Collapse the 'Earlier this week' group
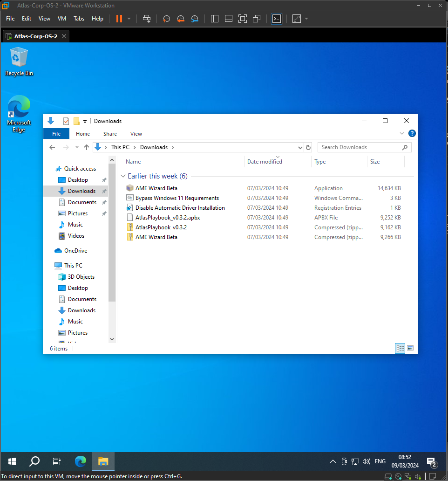 tap(123, 176)
